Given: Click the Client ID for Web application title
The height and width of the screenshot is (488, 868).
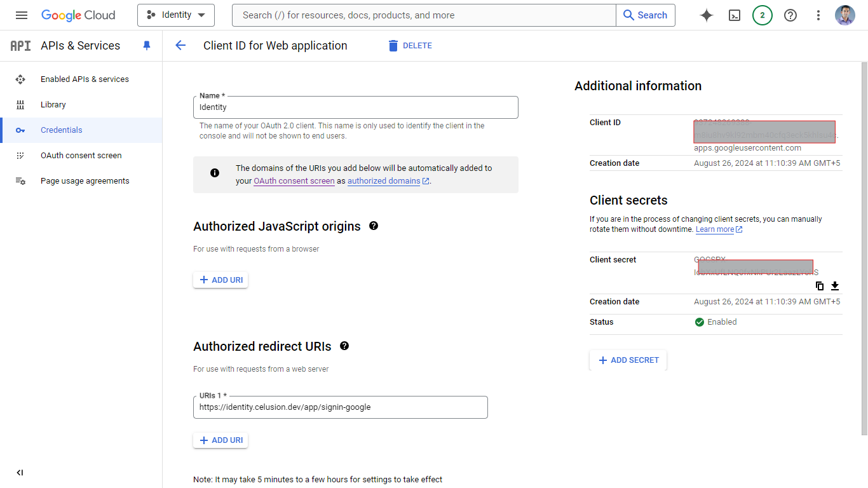Looking at the screenshot, I should [x=275, y=46].
